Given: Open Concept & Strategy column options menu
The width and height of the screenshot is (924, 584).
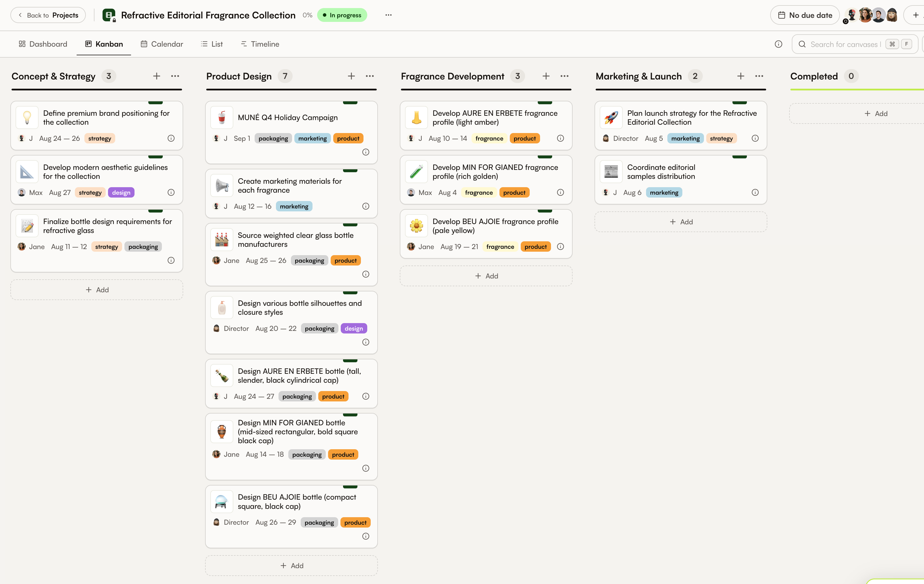Looking at the screenshot, I should pyautogui.click(x=175, y=76).
